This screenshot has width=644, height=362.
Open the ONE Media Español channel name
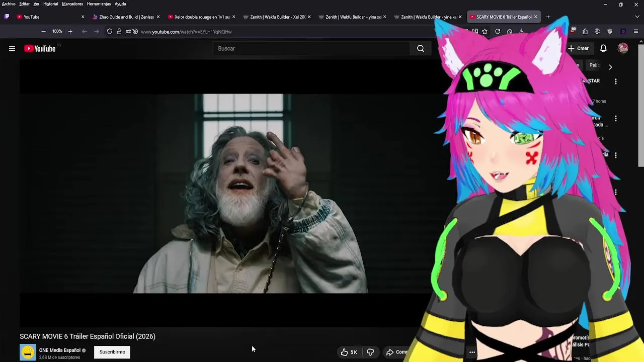[x=60, y=350]
